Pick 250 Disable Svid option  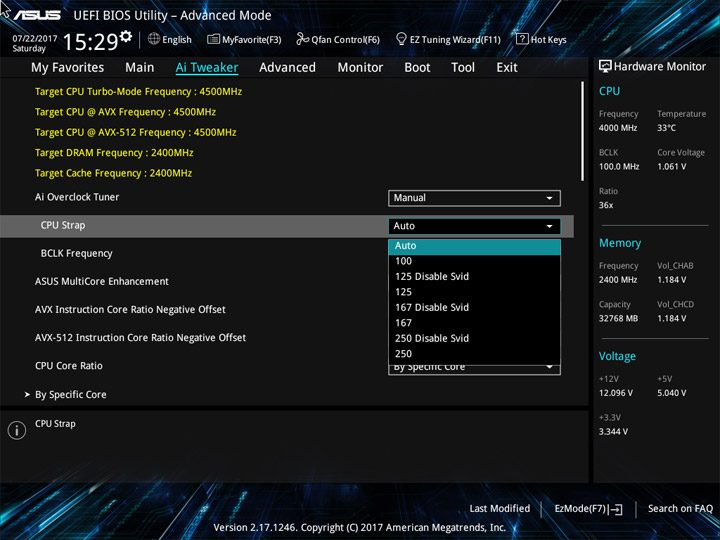(x=474, y=338)
